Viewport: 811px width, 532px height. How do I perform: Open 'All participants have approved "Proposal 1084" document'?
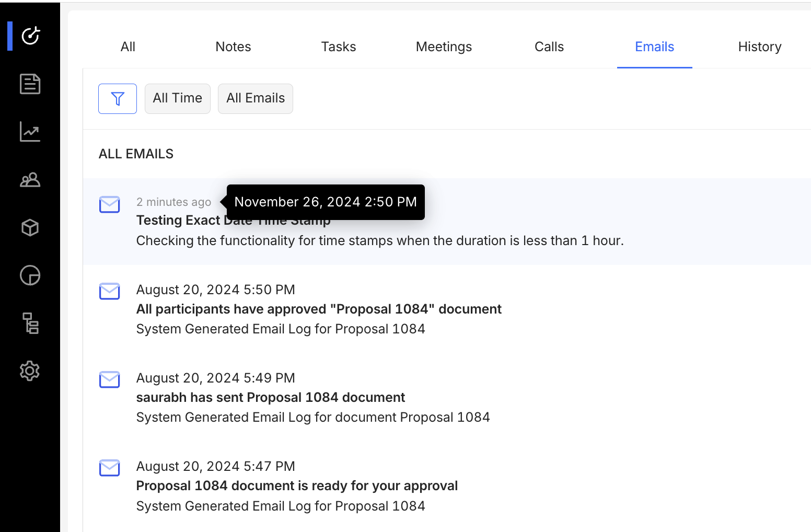coord(319,309)
